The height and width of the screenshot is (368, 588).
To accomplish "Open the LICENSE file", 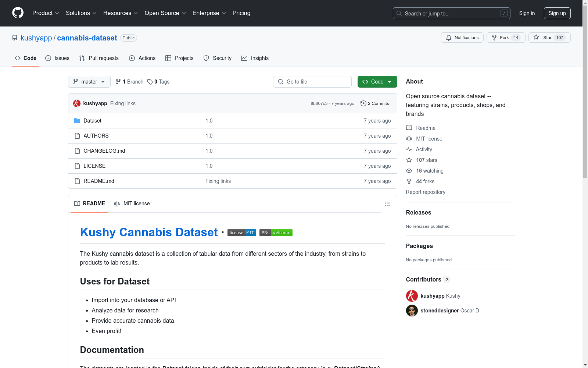I will point(94,166).
